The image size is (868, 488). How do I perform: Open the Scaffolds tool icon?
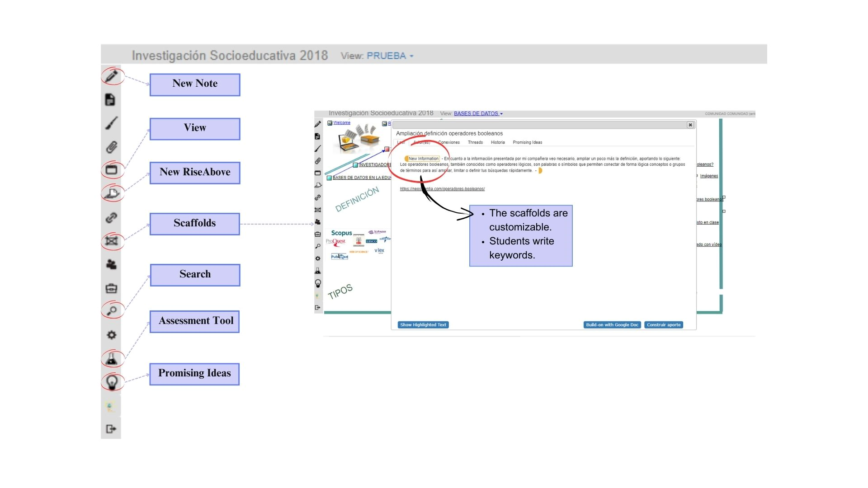[x=111, y=241]
